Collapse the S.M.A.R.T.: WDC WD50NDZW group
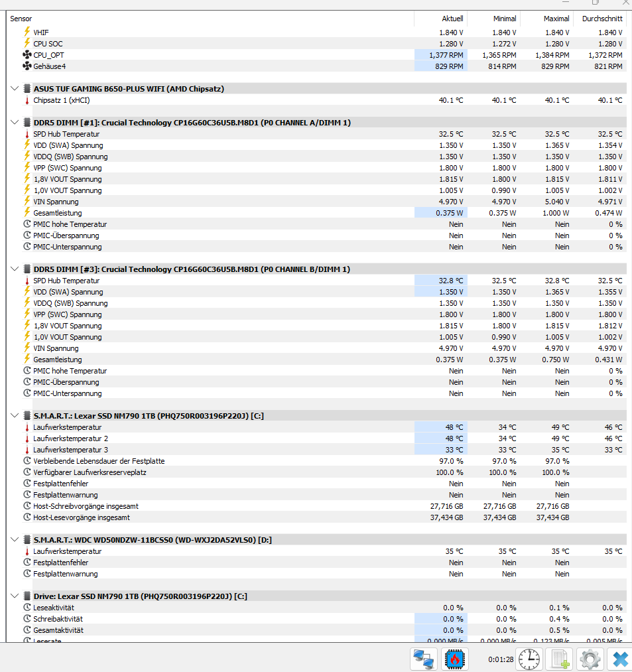This screenshot has height=672, width=632. coord(15,539)
